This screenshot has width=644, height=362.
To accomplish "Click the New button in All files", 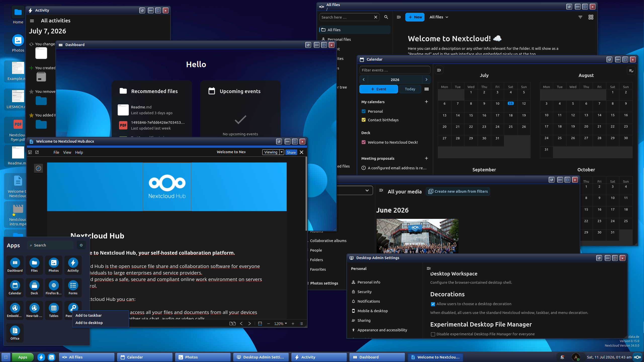I will 415,17.
